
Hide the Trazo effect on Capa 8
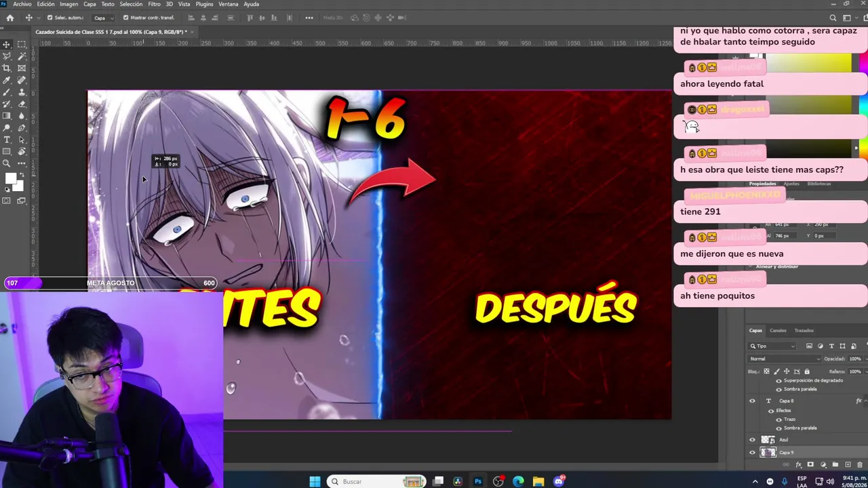(x=778, y=420)
